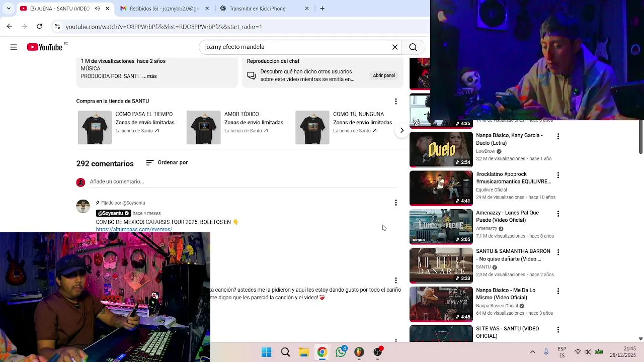Viewport: 644px width, 362px height.
Task: Open La tienda de Santu link under CÓMO PASA EL TIEMPO
Action: (x=137, y=131)
